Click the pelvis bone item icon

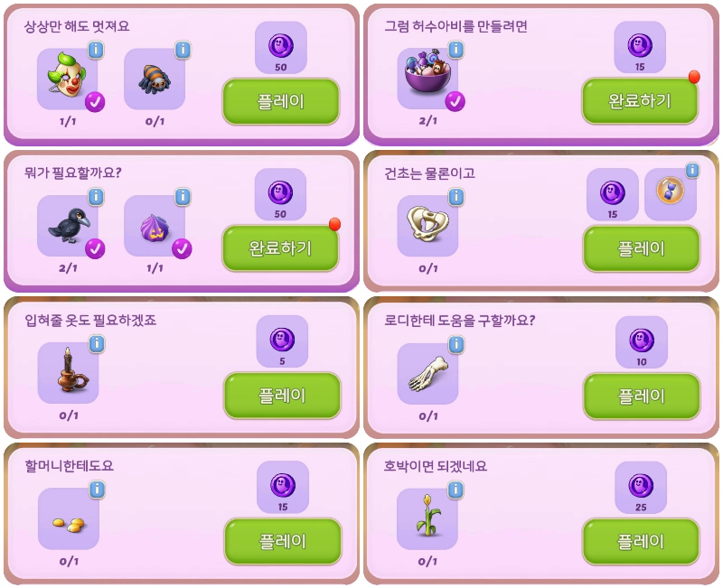point(427,225)
